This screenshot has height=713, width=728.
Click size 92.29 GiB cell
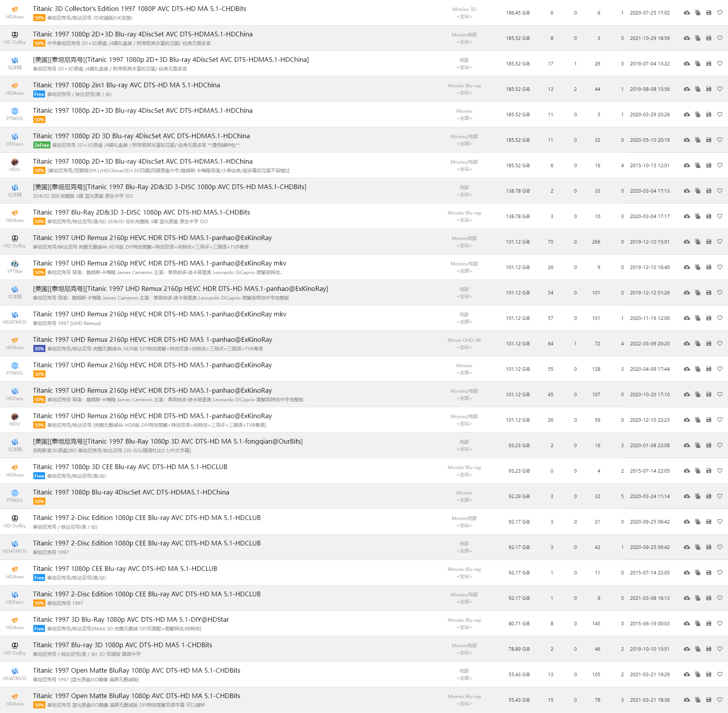coord(519,496)
